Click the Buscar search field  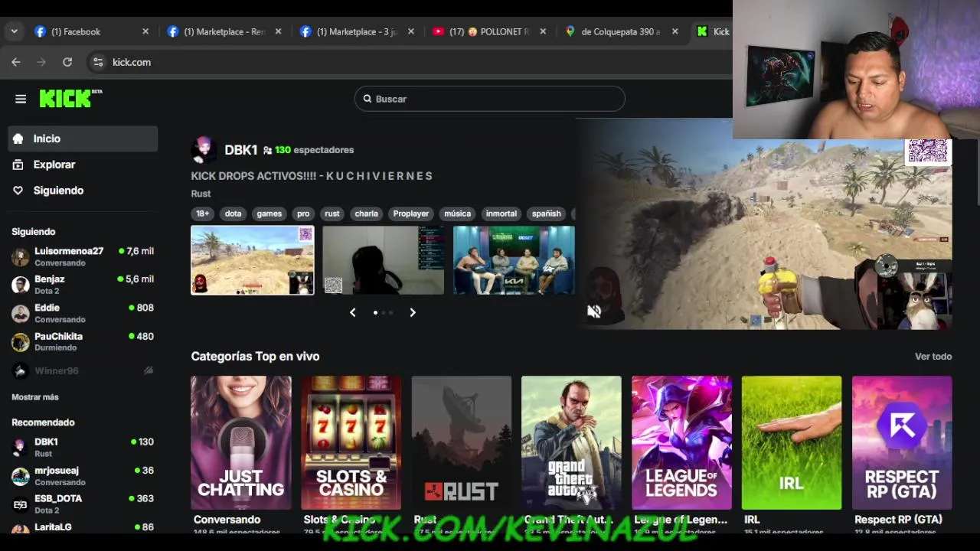tap(490, 99)
